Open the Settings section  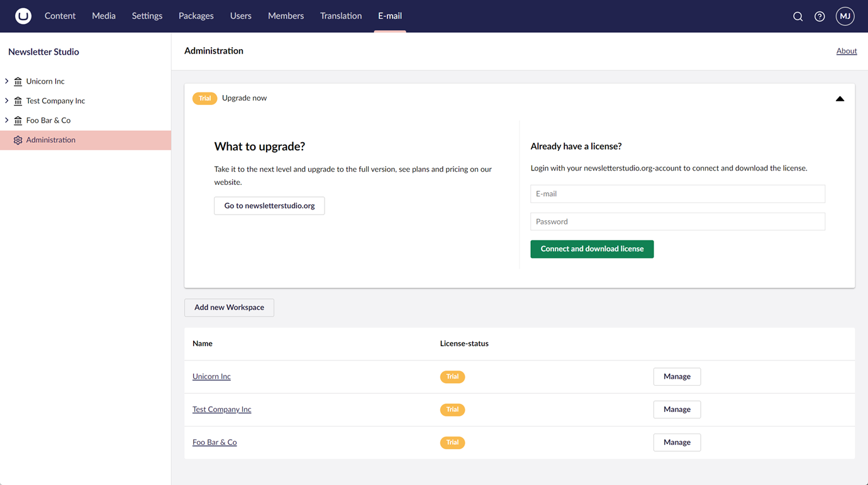pos(147,16)
